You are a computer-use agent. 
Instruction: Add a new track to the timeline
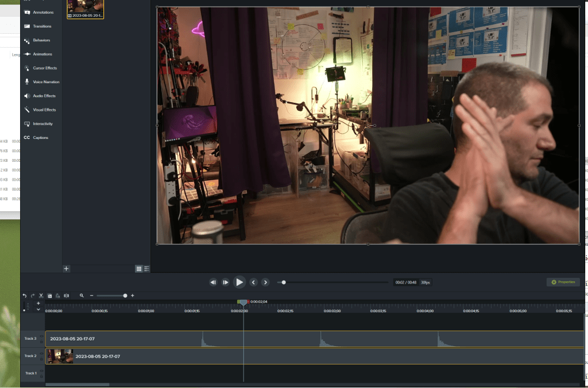(x=38, y=303)
